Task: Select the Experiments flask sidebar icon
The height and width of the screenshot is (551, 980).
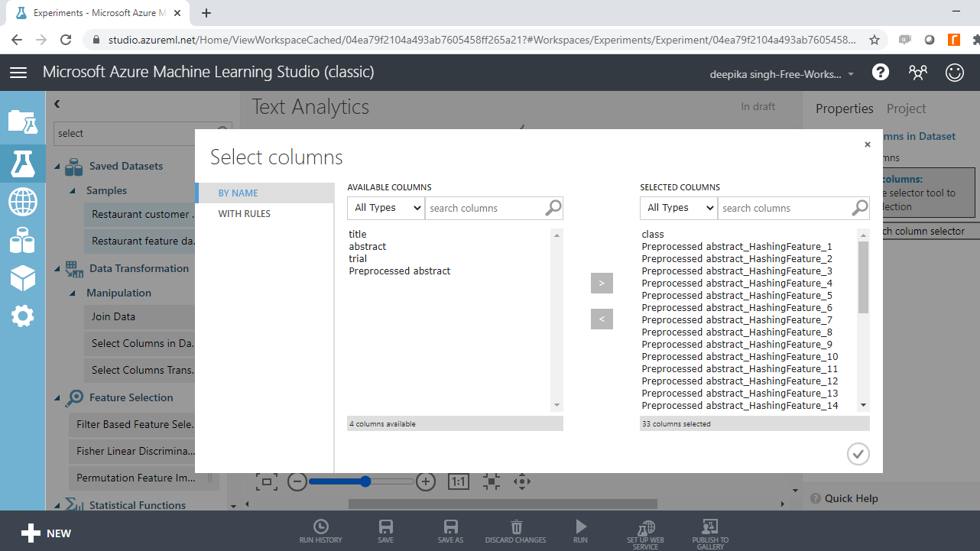Action: click(22, 162)
